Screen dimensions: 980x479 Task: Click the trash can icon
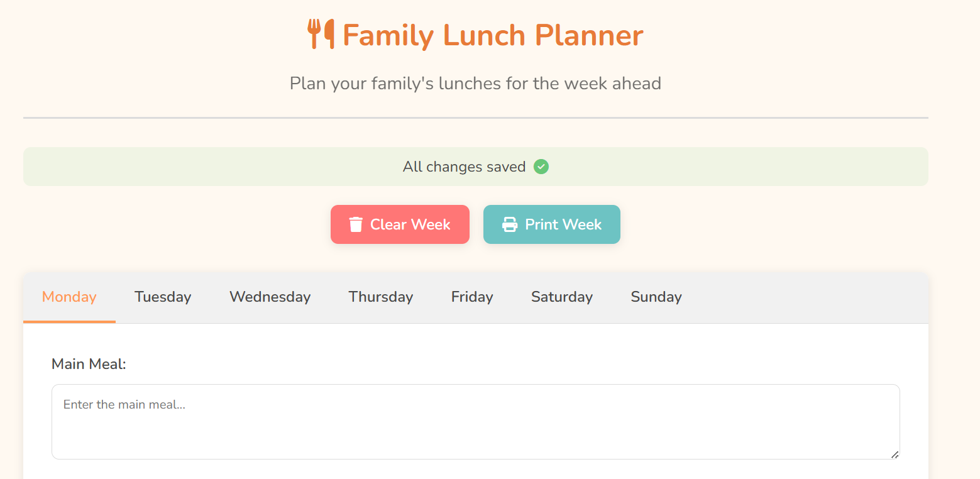(x=356, y=224)
